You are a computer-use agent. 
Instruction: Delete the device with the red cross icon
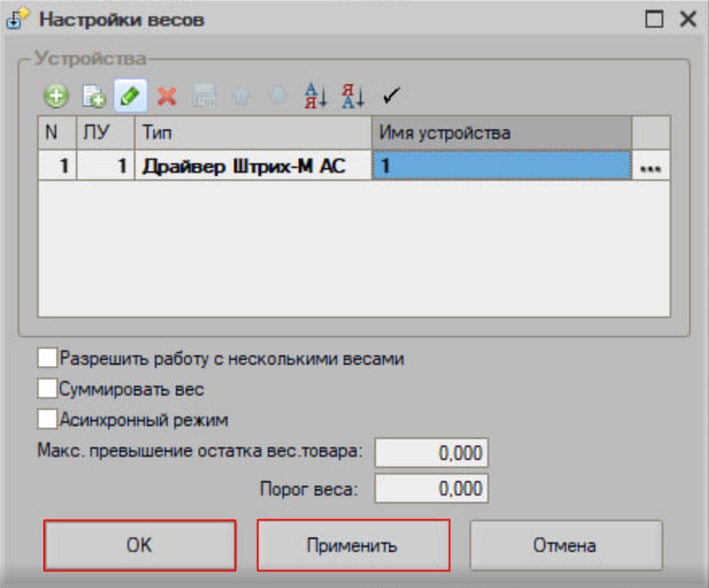click(x=166, y=96)
